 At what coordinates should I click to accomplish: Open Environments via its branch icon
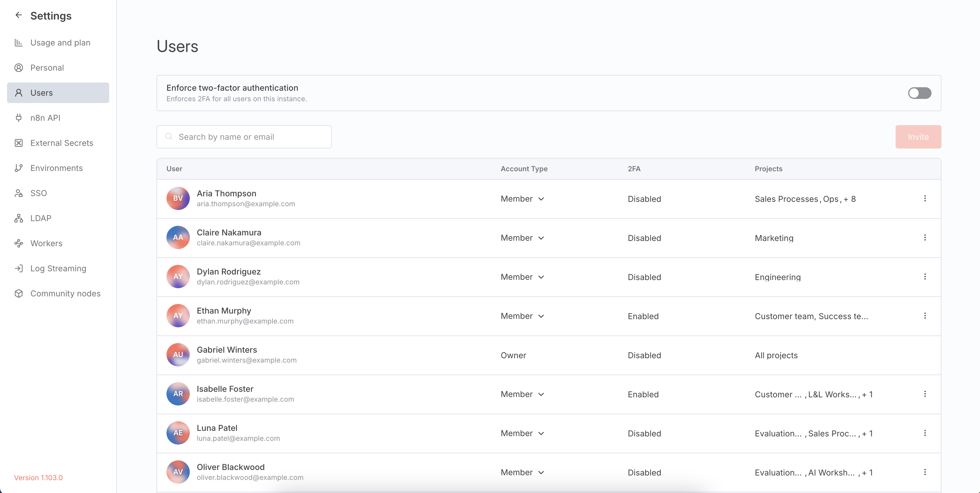pyautogui.click(x=19, y=168)
